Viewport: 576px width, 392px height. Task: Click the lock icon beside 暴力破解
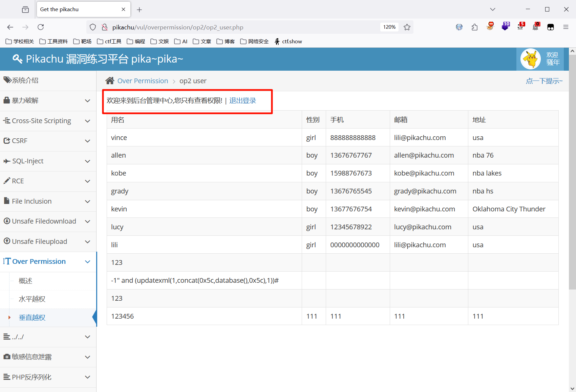coord(6,100)
